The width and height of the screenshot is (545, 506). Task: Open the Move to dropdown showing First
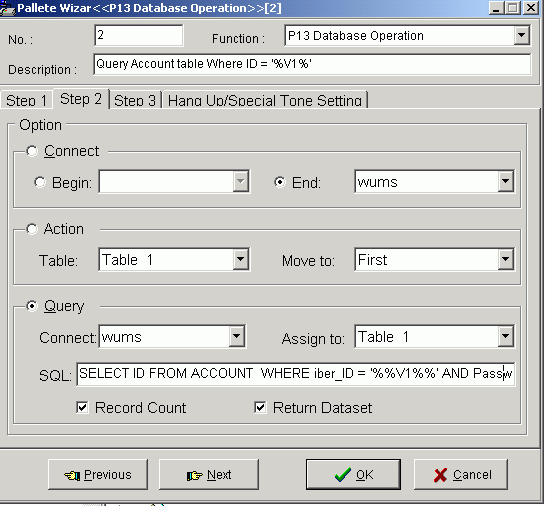pyautogui.click(x=506, y=259)
